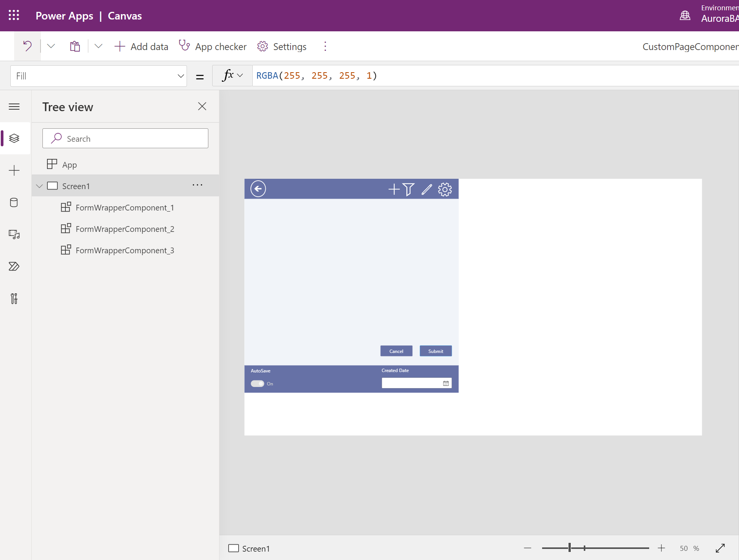Click the filter icon in the toolbar
Image resolution: width=739 pixels, height=560 pixels.
click(x=410, y=189)
